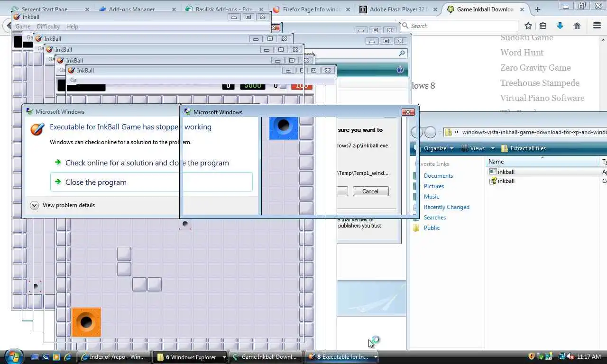Click the Explorer Forward navigation button
This screenshot has height=364, width=607.
tap(430, 132)
